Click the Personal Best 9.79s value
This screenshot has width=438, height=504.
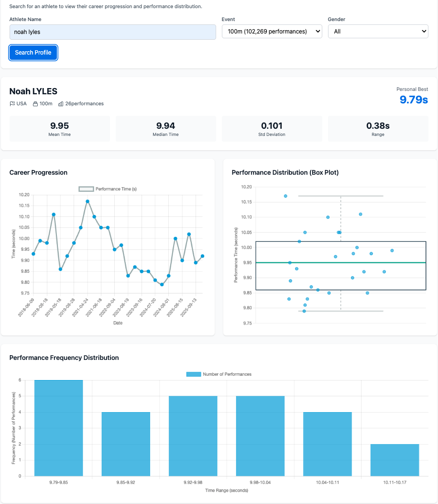[414, 100]
